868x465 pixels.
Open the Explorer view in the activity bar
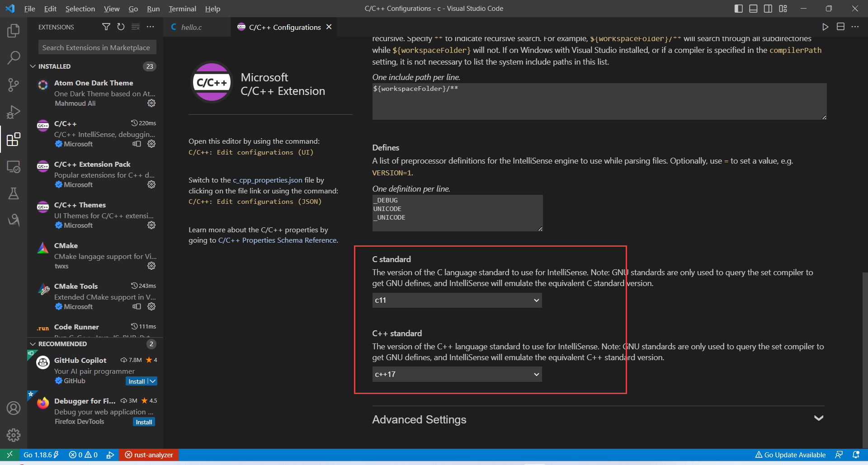[x=14, y=31]
